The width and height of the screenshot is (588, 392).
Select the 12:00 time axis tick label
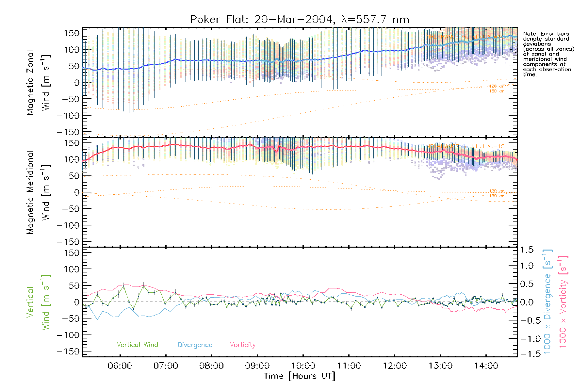tap(395, 366)
